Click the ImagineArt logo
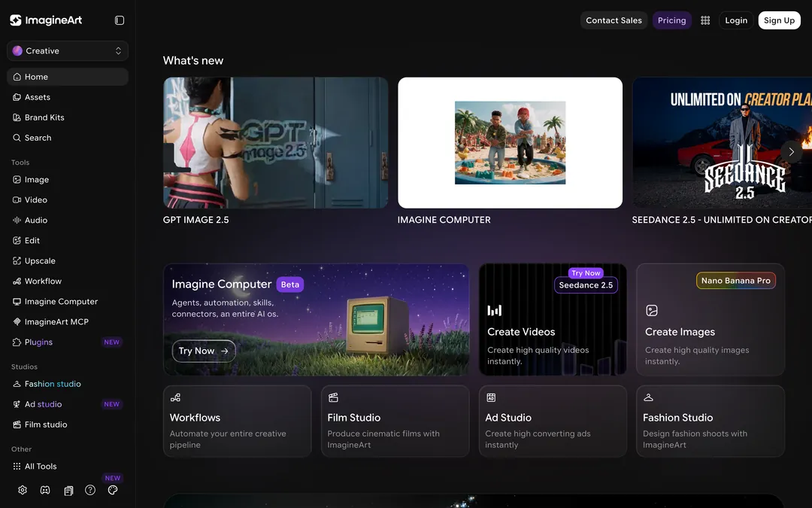Image resolution: width=812 pixels, height=508 pixels. coord(46,20)
